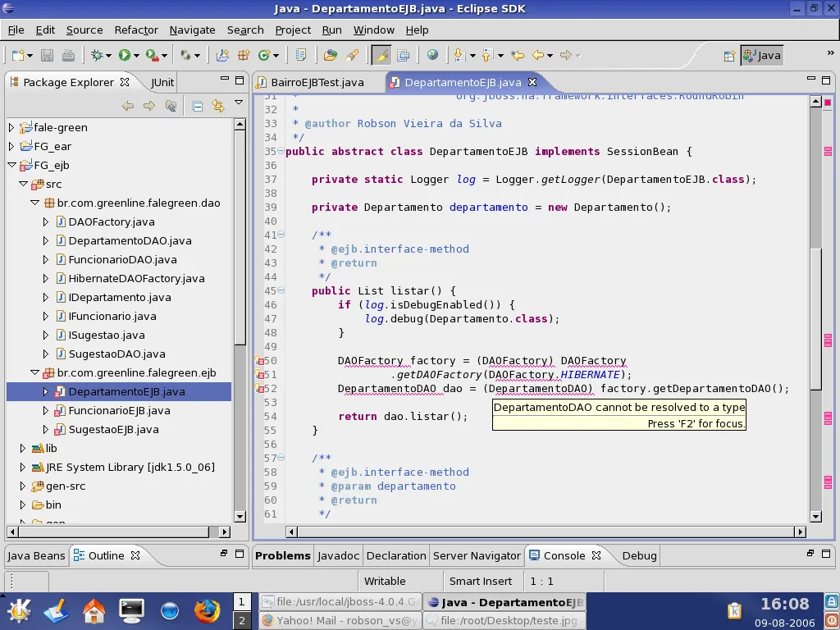This screenshot has height=630, width=840.
Task: Click the Save disk icon
Action: pos(47,56)
